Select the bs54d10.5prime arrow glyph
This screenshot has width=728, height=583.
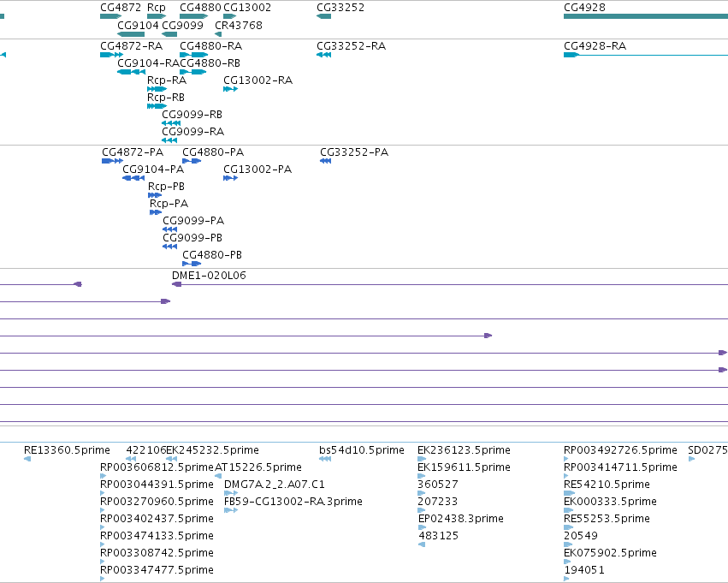325,459
